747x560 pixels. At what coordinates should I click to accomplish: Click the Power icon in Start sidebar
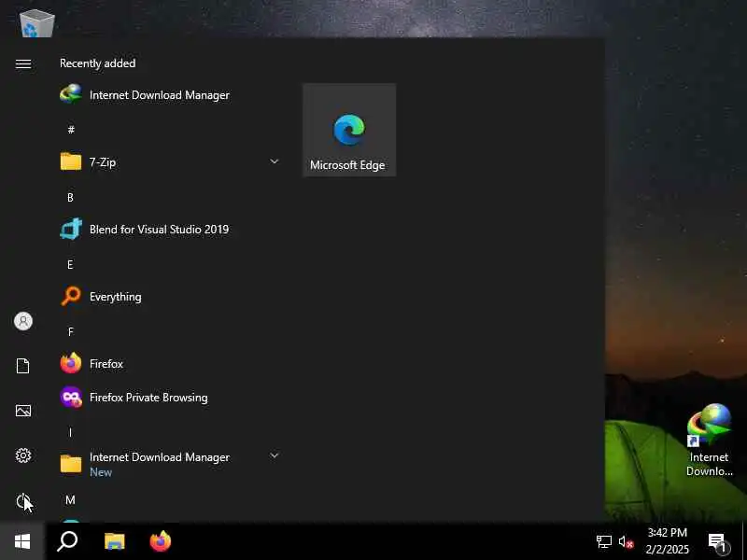22,500
